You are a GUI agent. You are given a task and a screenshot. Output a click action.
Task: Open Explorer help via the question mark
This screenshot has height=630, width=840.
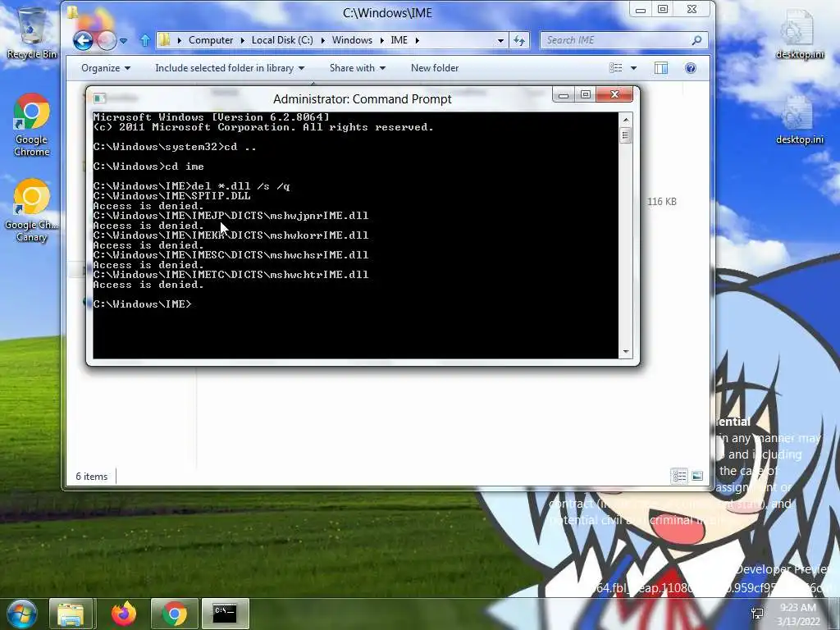[691, 68]
